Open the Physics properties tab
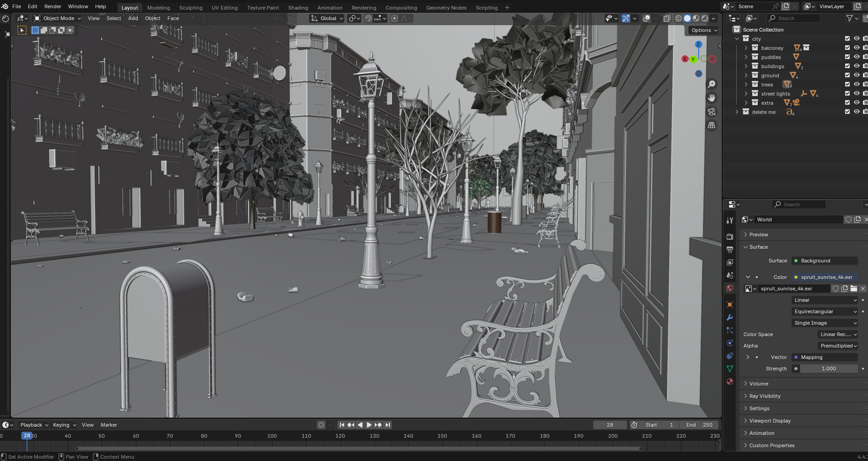Screen dimensions: 868x461 (x=730, y=343)
